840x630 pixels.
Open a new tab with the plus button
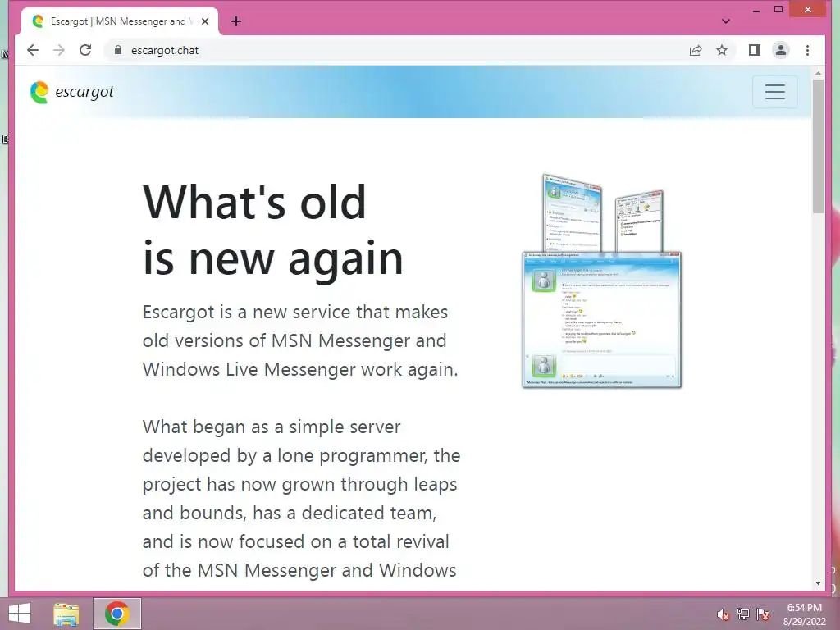click(235, 21)
